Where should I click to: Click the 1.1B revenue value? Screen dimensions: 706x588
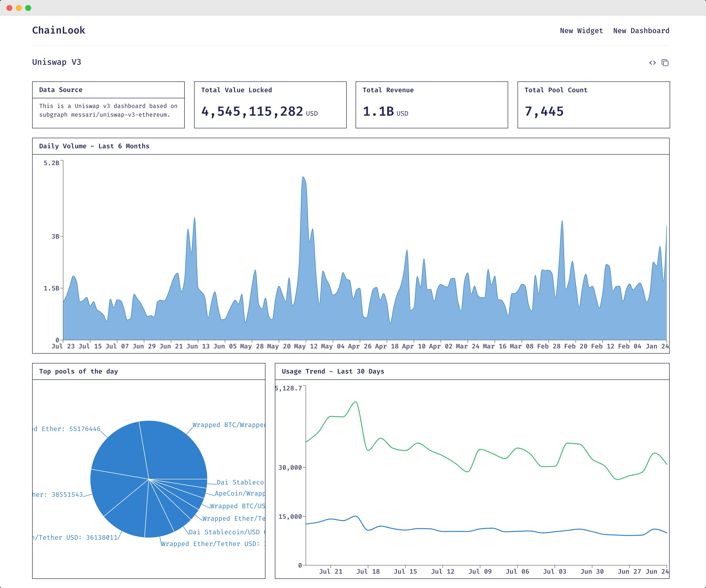378,111
